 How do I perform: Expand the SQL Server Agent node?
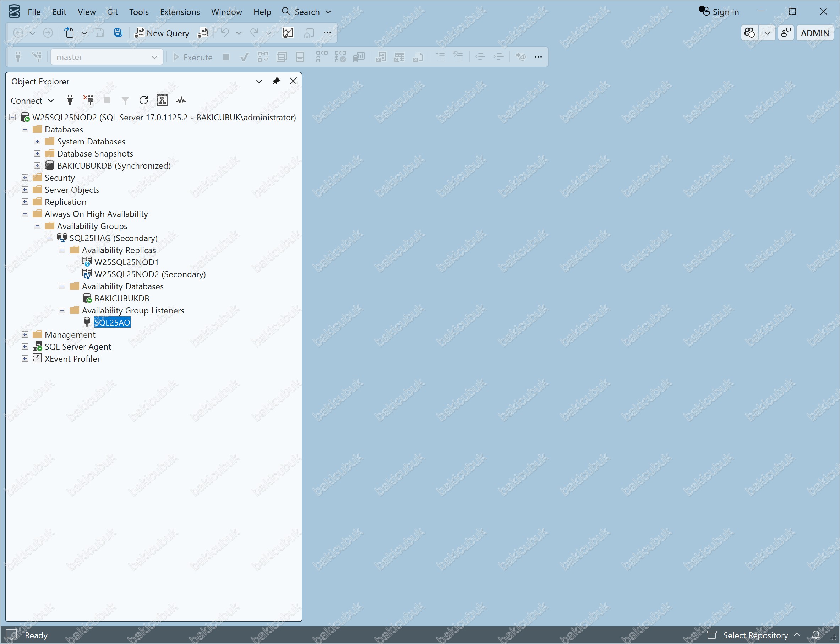pos(25,346)
